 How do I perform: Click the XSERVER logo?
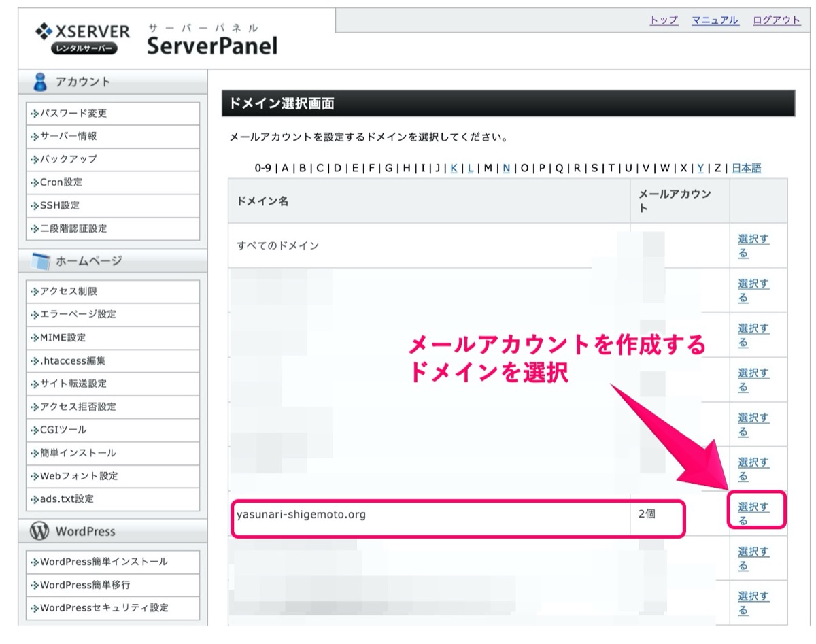[x=82, y=39]
